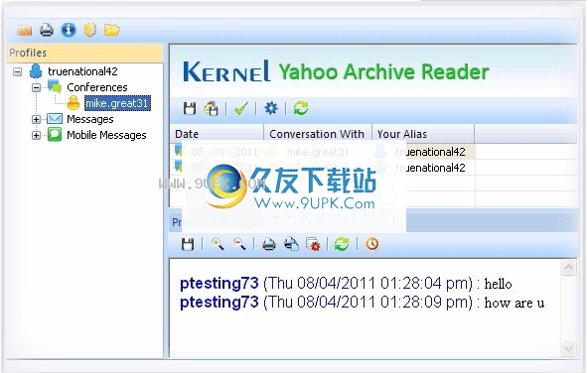The image size is (588, 373).
Task: Click the orange folder icon in top toolbar
Action: 25,30
